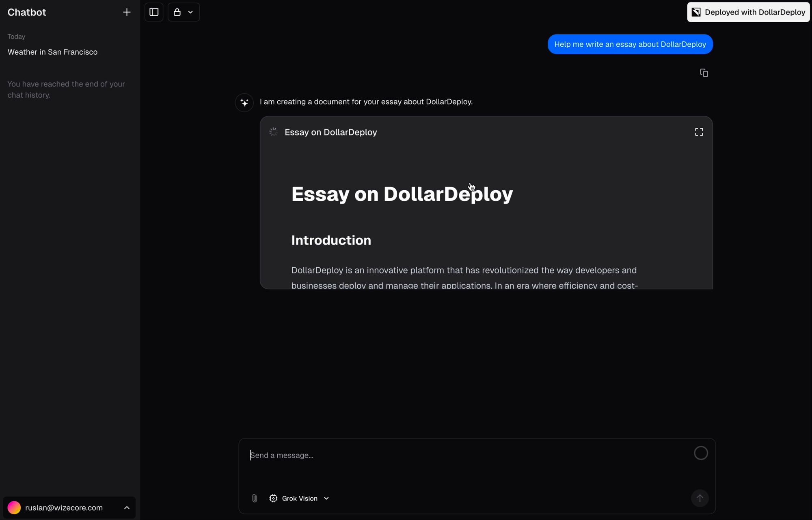
Task: Open the lock visibility dropdown
Action: coord(184,12)
